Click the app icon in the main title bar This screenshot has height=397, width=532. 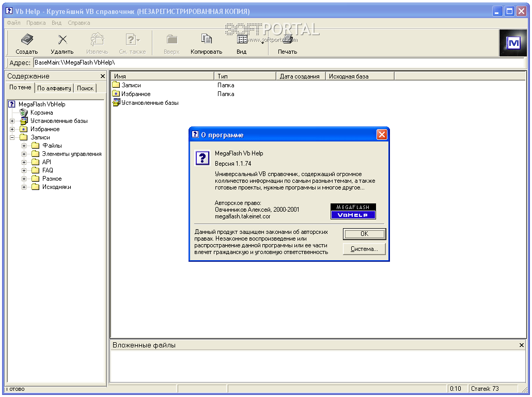pos(9,11)
